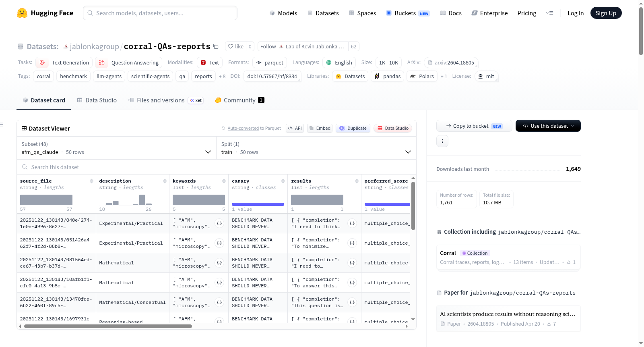Click the API button in viewer

pos(295,128)
